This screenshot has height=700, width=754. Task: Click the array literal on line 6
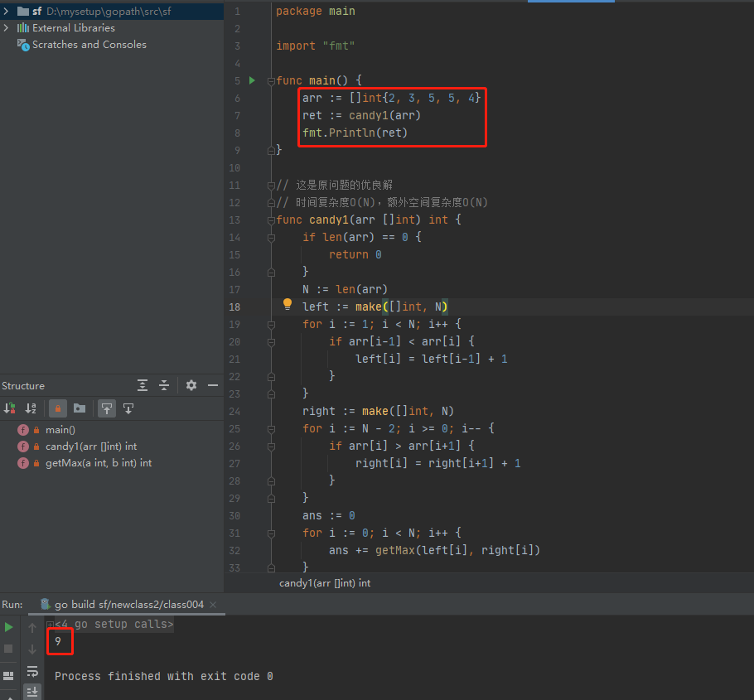click(x=415, y=98)
